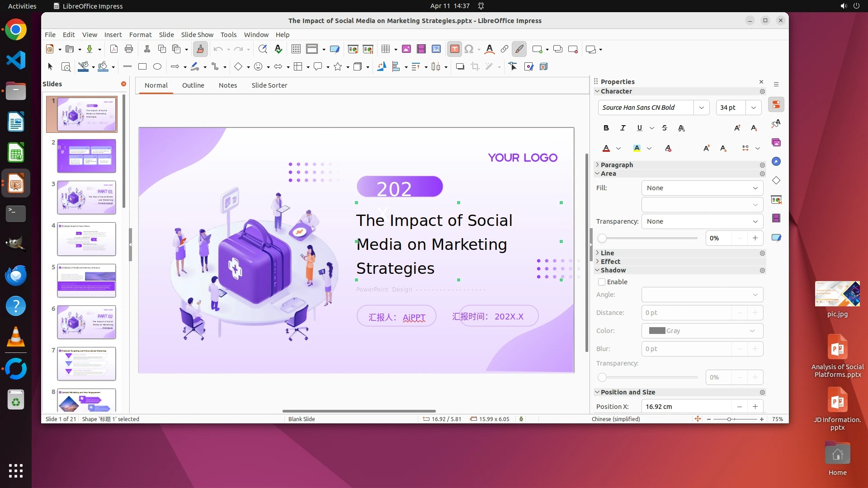Open the Slide Show menu
868x488 pixels.
pos(197,35)
